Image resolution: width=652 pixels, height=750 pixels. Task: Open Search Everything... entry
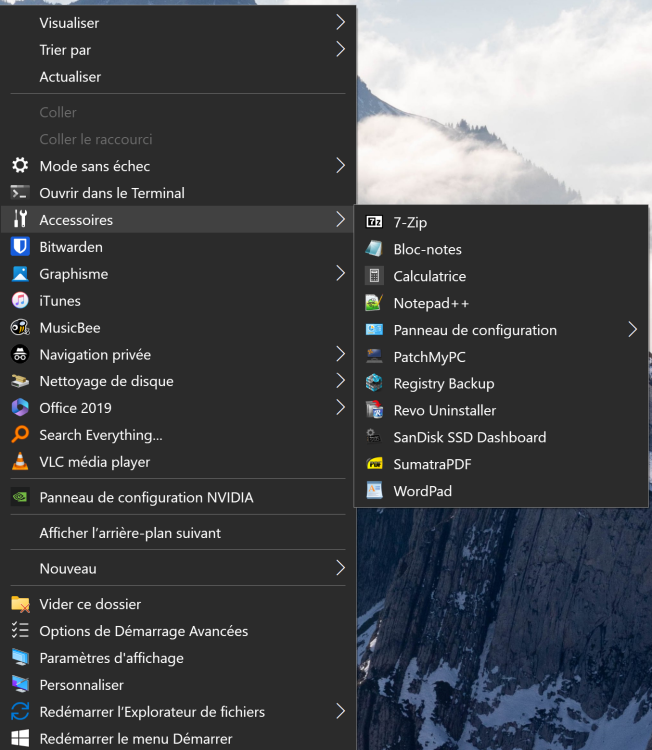pyautogui.click(x=178, y=434)
